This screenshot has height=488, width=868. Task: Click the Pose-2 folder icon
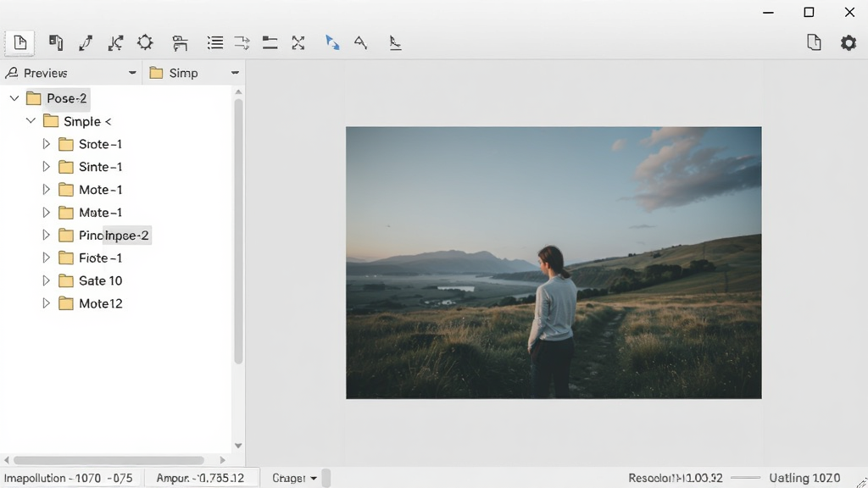34,98
